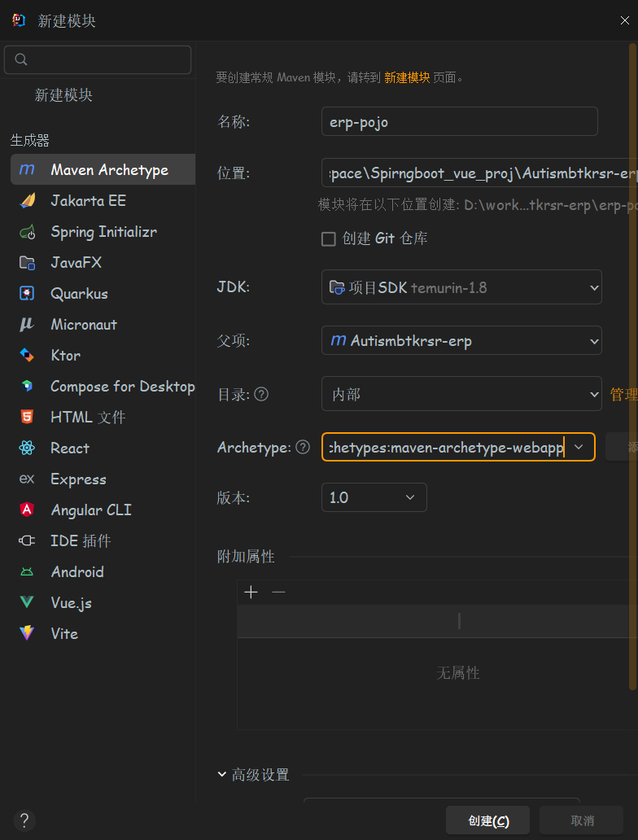The image size is (638, 840).
Task: Pick the Compose for Desktop icon
Action: tap(27, 387)
